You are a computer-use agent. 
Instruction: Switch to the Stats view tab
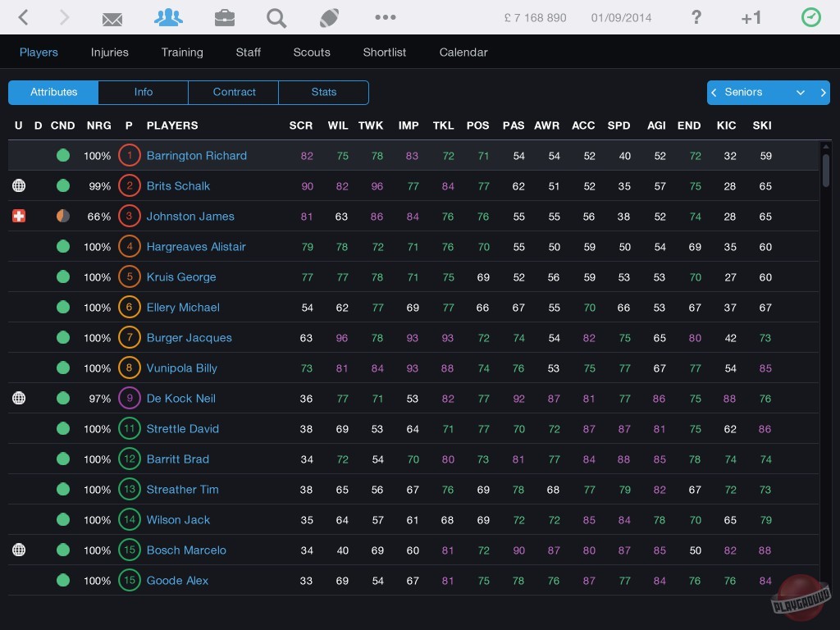coord(323,93)
